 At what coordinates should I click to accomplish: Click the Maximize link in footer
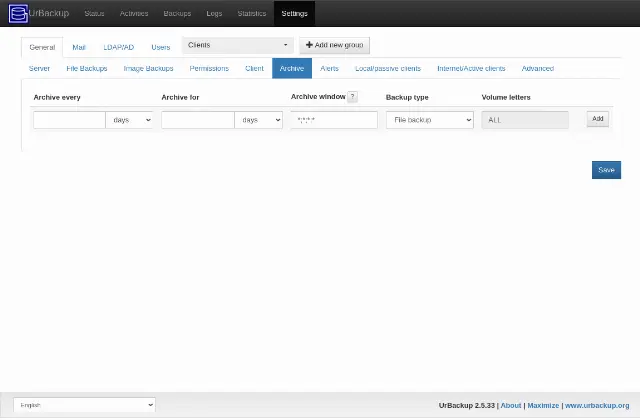click(x=543, y=405)
